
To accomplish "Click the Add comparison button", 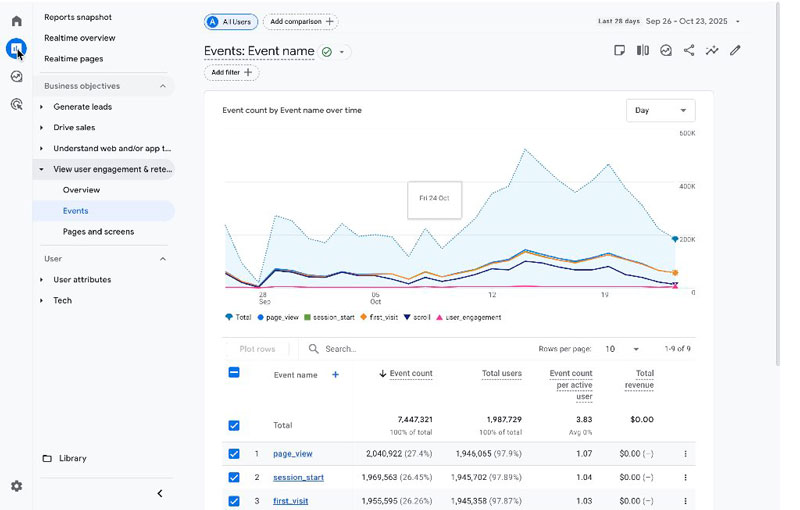I will pos(300,21).
